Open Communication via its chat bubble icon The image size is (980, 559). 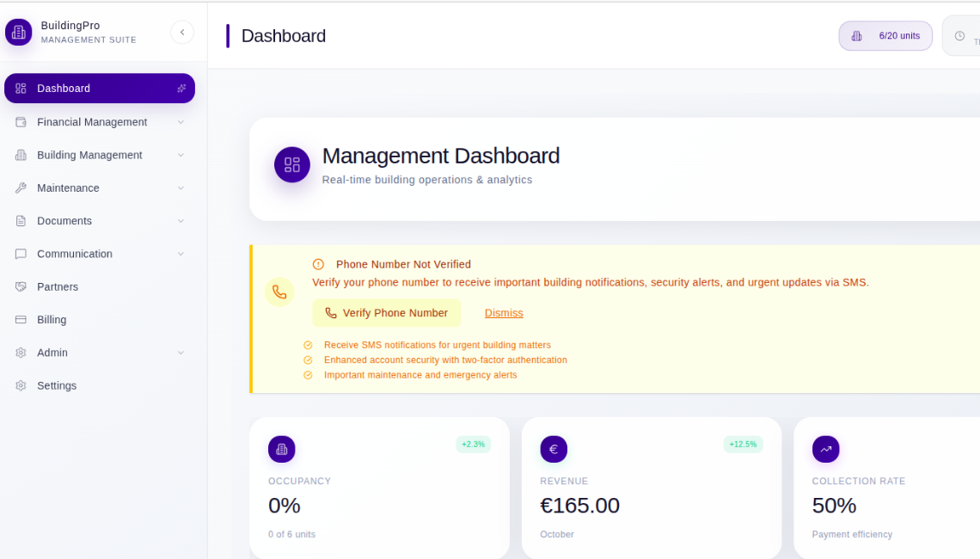[20, 254]
